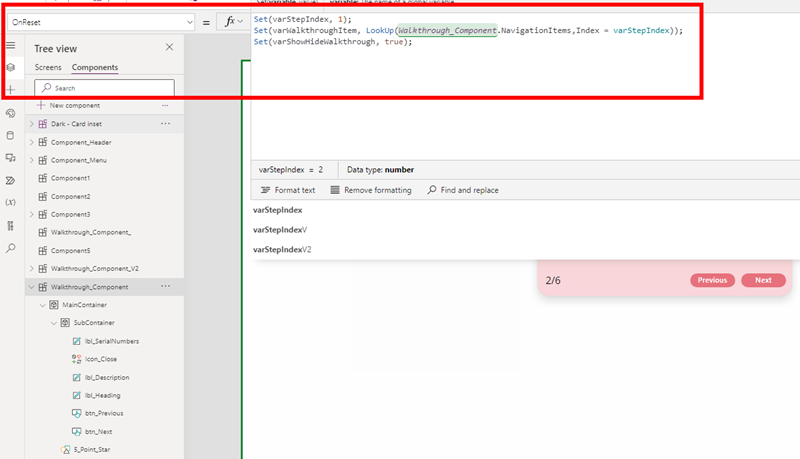Image resolution: width=800 pixels, height=459 pixels.
Task: Select 5_Point_Star in the tree
Action: (x=92, y=449)
